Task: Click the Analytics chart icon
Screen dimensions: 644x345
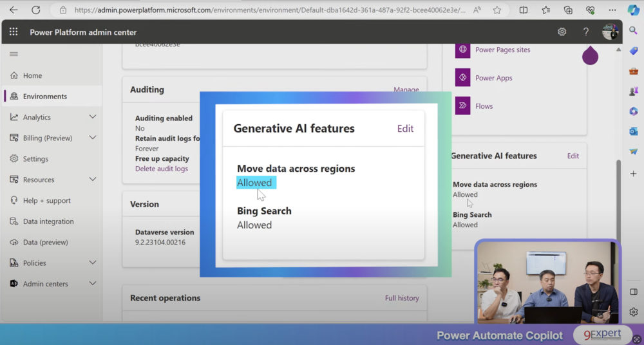Action: [14, 117]
